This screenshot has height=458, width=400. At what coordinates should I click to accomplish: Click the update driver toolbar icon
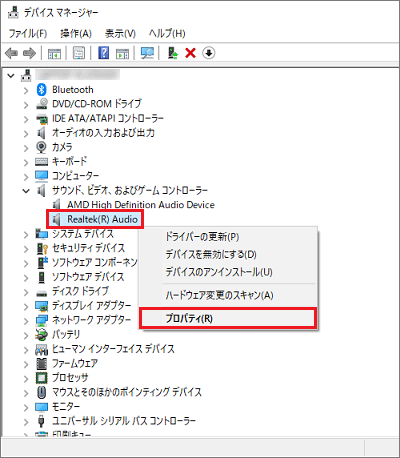tap(173, 53)
